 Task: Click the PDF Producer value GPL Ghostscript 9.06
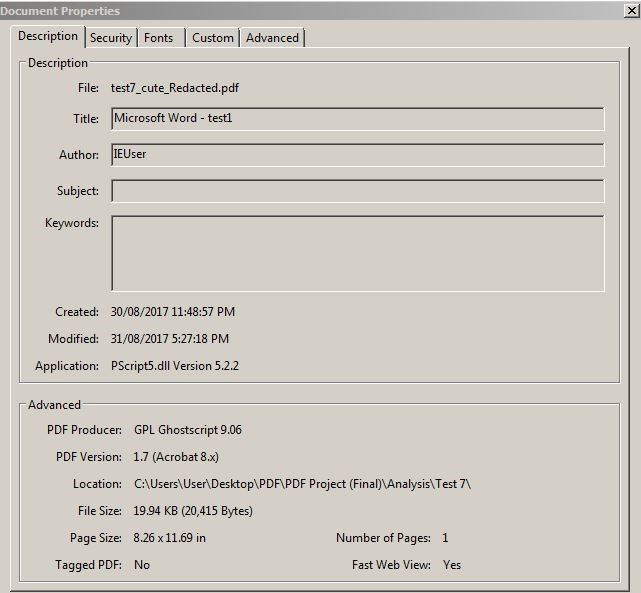(188, 430)
